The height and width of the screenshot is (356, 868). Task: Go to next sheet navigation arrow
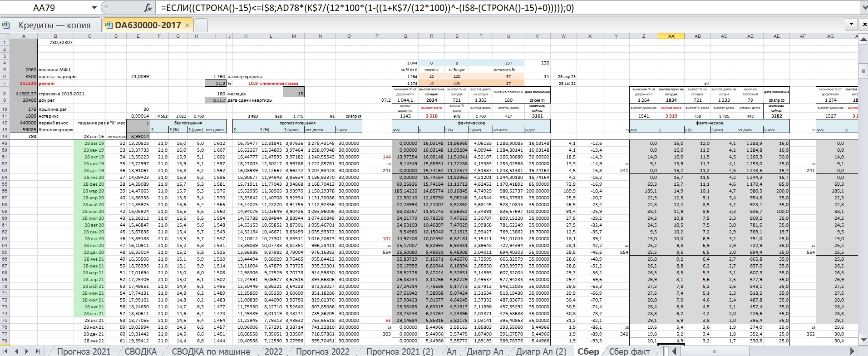coord(27,351)
